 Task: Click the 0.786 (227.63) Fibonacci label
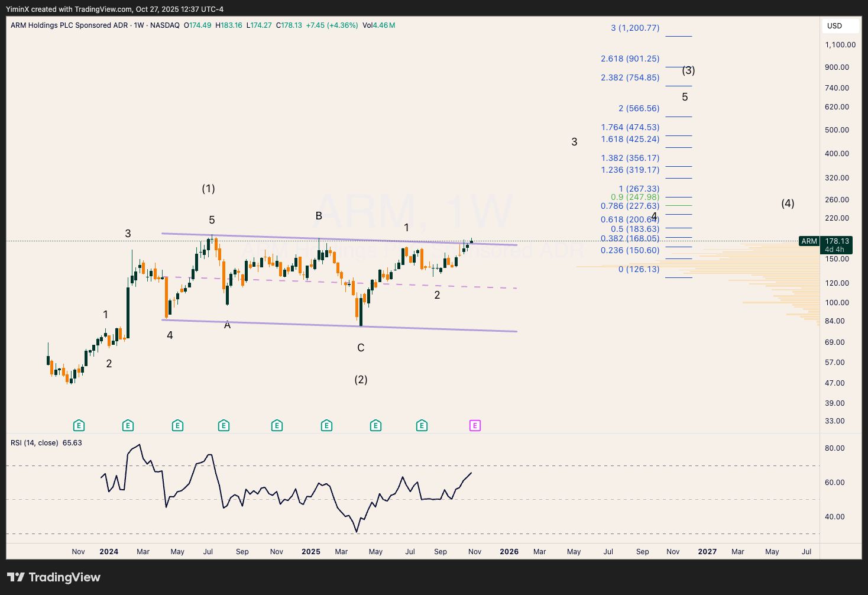click(x=630, y=206)
